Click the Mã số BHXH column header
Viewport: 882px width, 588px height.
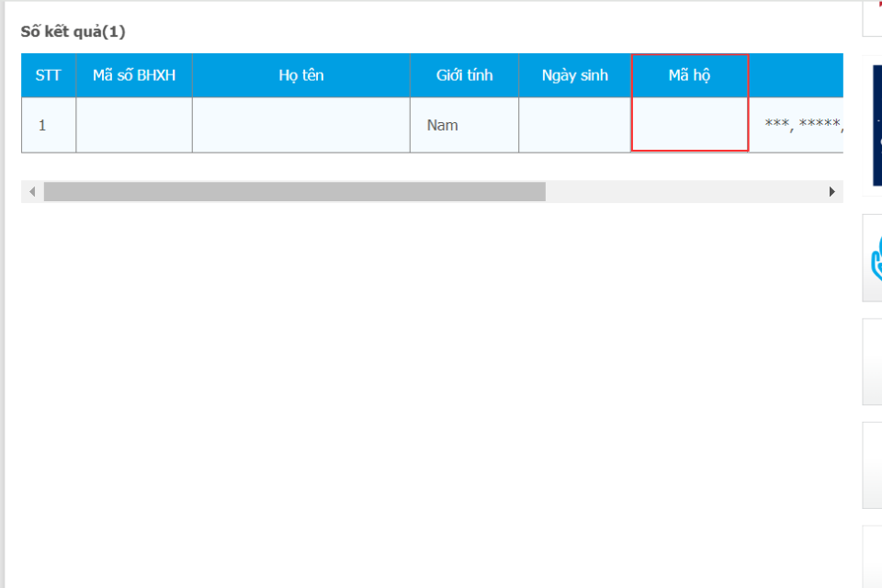pos(134,75)
